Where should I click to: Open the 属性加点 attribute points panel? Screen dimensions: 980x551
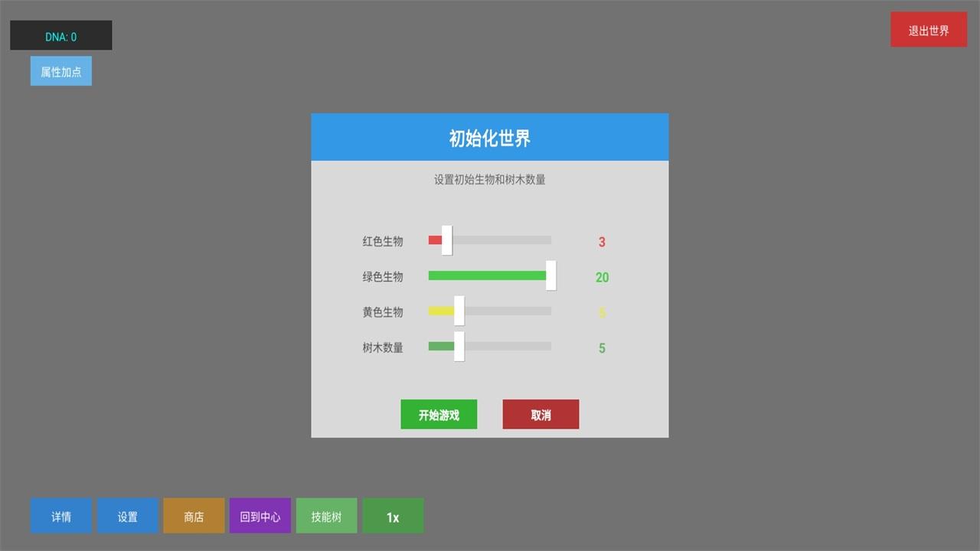point(61,71)
